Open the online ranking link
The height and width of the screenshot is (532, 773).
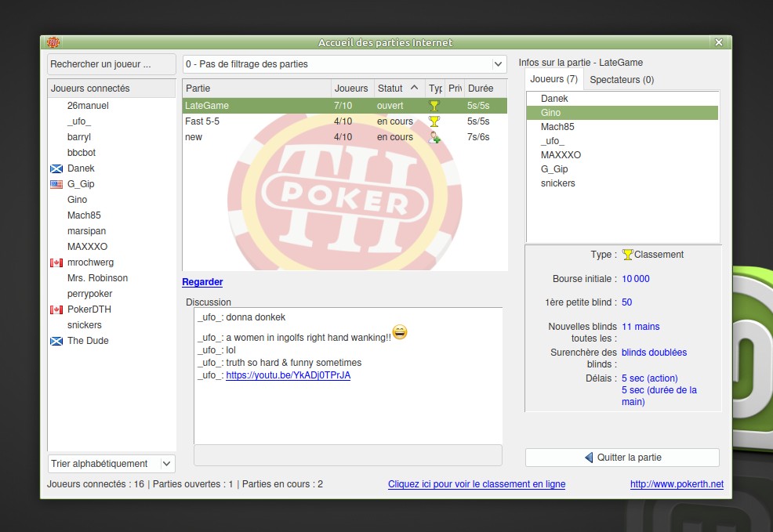476,483
